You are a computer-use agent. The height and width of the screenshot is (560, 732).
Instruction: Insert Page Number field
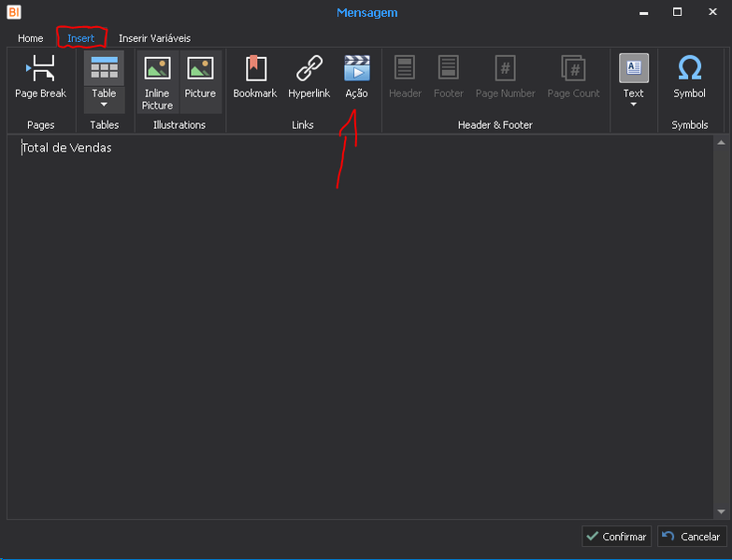point(505,77)
